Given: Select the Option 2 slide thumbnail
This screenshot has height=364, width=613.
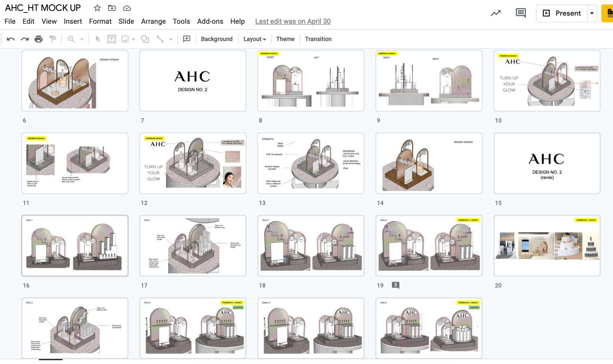Looking at the screenshot, I should tap(311, 328).
